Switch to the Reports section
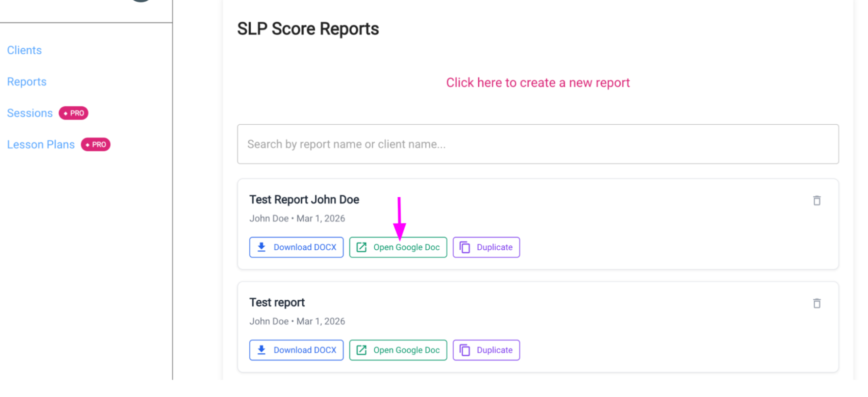The image size is (868, 397). tap(26, 82)
